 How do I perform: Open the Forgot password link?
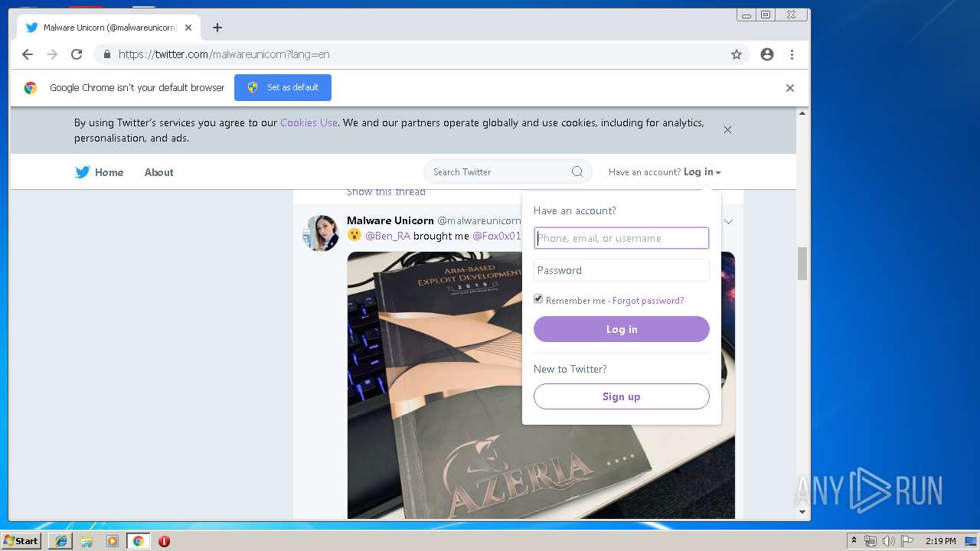coord(648,301)
